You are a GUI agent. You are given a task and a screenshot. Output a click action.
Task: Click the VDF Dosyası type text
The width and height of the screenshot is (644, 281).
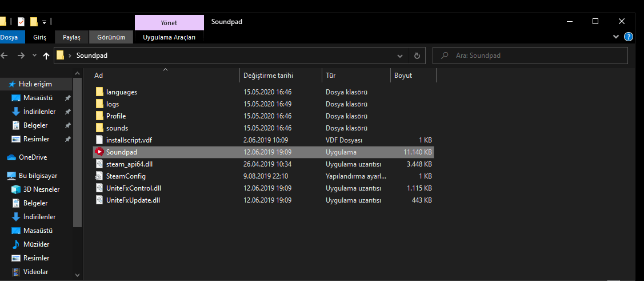point(344,140)
